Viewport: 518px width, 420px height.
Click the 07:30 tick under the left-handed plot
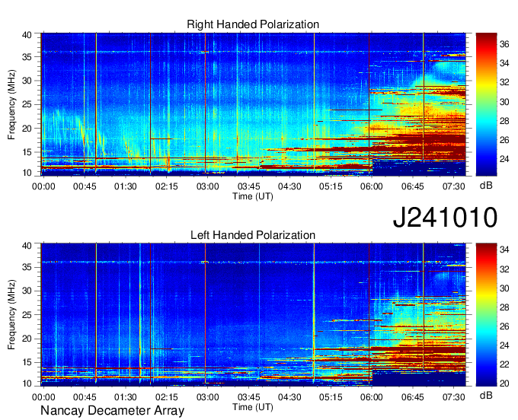coord(453,397)
